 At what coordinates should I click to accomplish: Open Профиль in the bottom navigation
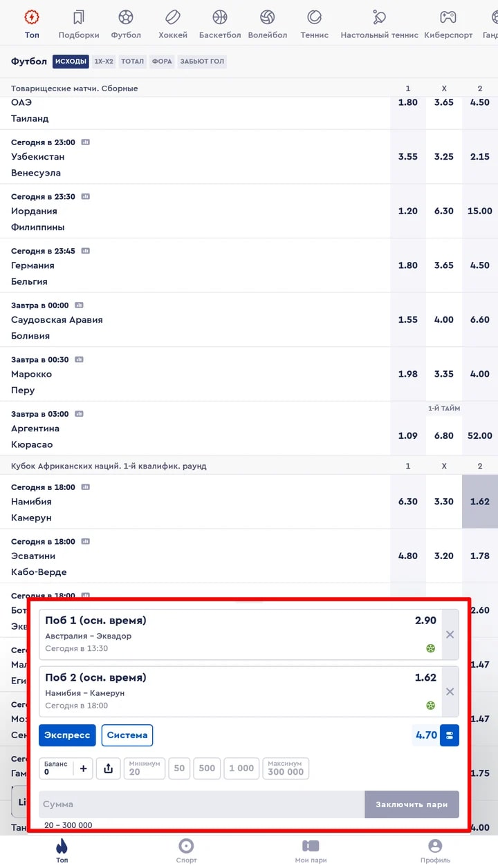(x=435, y=851)
